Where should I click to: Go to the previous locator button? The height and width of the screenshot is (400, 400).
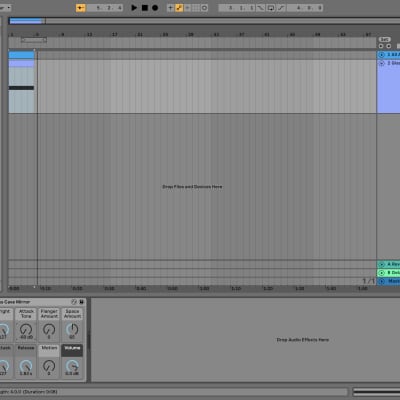[381, 46]
